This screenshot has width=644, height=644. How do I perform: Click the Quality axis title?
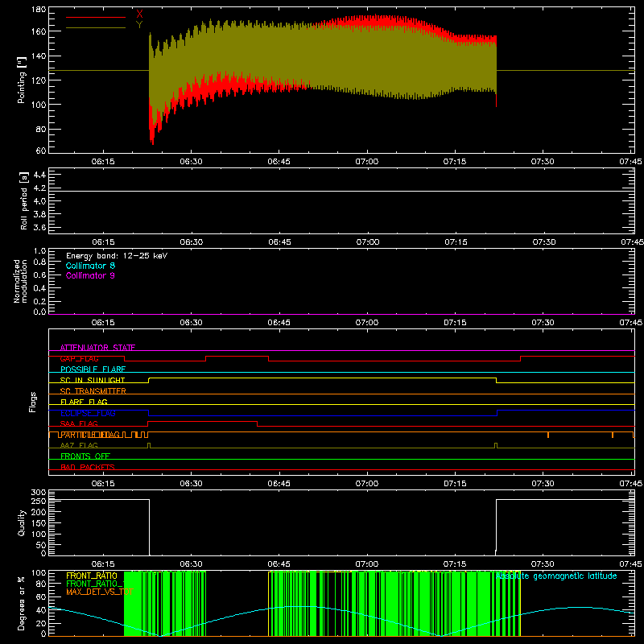click(22, 522)
